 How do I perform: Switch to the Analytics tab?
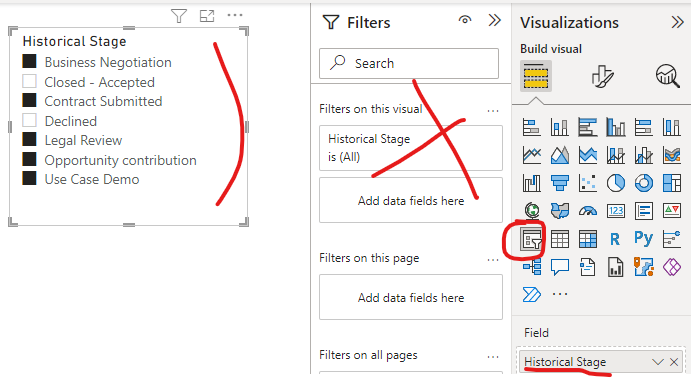[x=668, y=76]
